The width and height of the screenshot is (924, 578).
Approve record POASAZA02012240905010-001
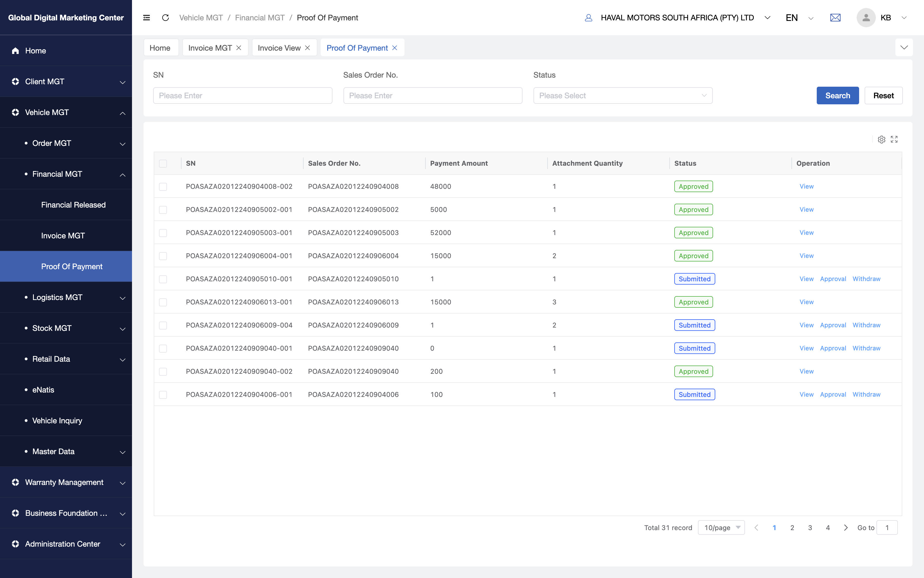coord(833,279)
